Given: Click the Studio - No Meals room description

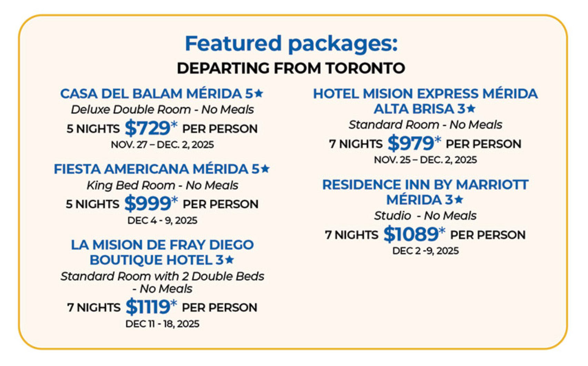Looking at the screenshot, I should coord(425,216).
